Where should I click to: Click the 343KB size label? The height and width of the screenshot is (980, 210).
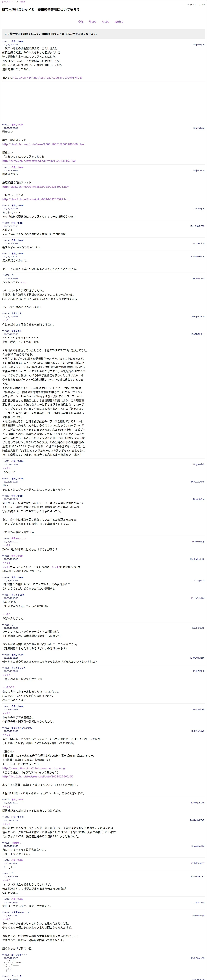pyautogui.click(x=202, y=5)
